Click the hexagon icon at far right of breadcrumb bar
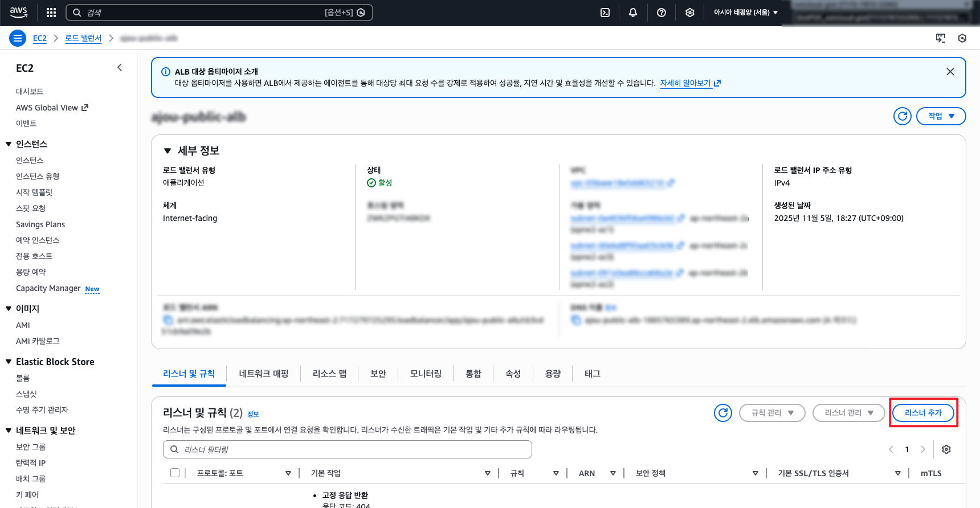The height and width of the screenshot is (508, 980). 962,38
